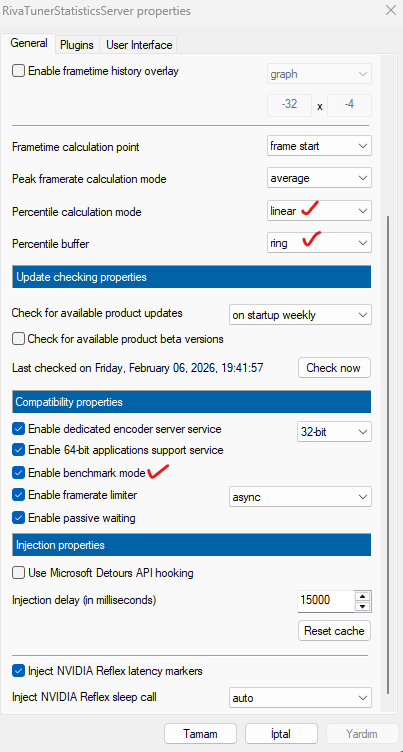This screenshot has height=752, width=403.
Task: Open the framerate limiter async dropdown
Action: pyautogui.click(x=300, y=497)
